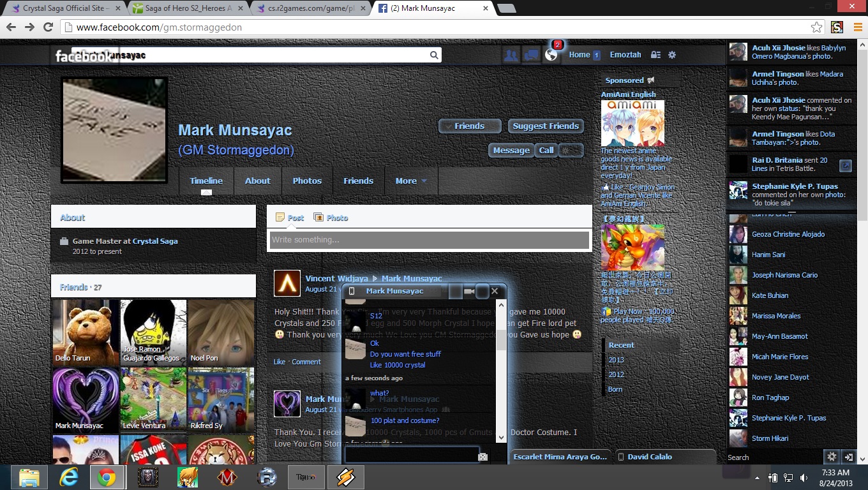This screenshot has width=868, height=490.
Task: Bookmark this page with the star icon
Action: tap(816, 27)
